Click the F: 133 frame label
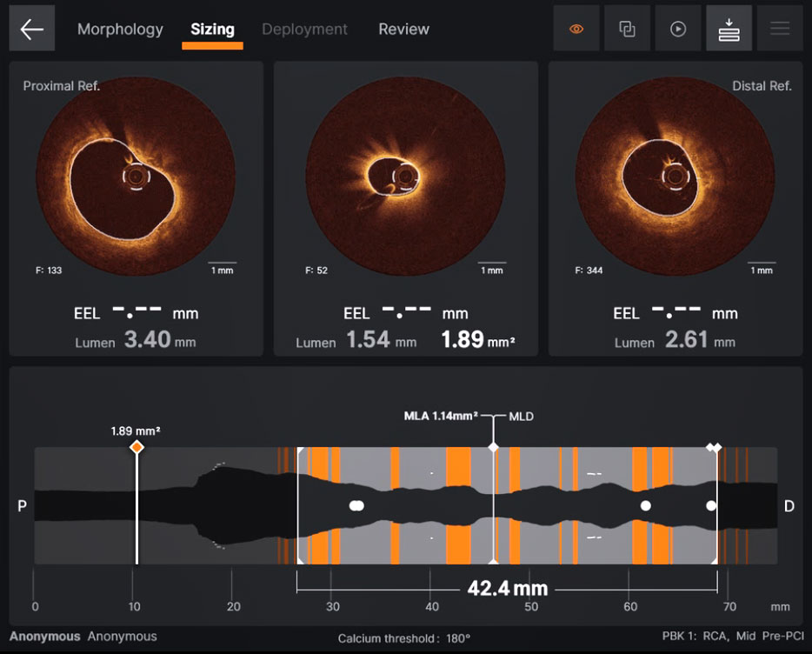812x654 pixels. (49, 270)
